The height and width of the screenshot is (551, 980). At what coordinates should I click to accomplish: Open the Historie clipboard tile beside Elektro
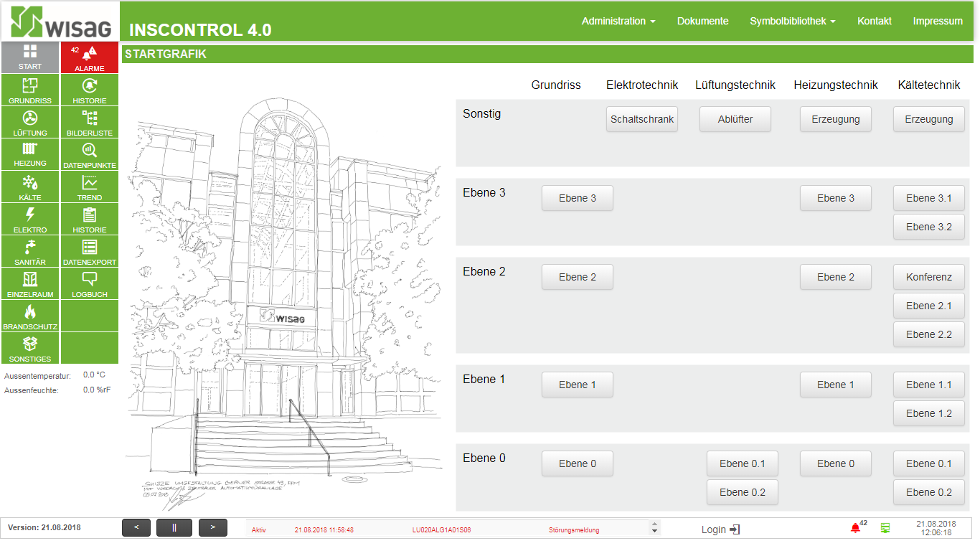tap(90, 219)
